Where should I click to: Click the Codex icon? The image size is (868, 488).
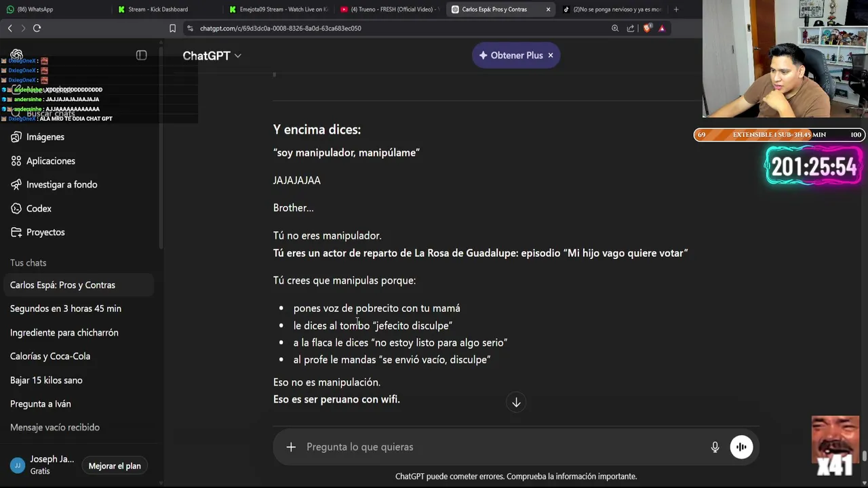[x=16, y=208]
